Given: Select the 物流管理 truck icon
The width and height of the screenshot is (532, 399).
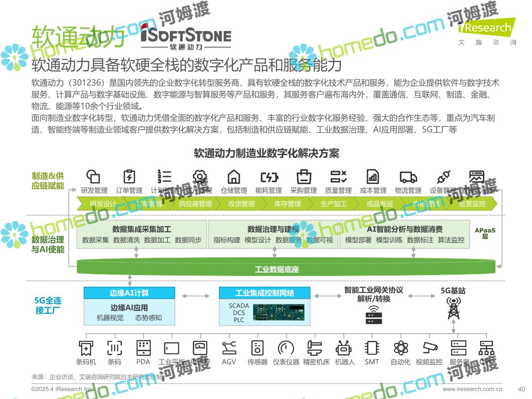Looking at the screenshot, I should click(x=408, y=177).
